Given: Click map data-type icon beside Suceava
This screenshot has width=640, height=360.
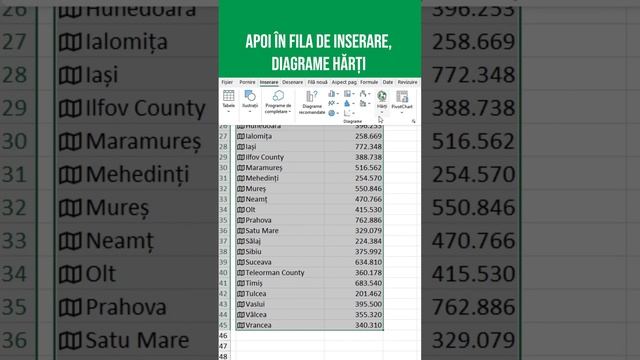Looking at the screenshot, I should 241,262.
